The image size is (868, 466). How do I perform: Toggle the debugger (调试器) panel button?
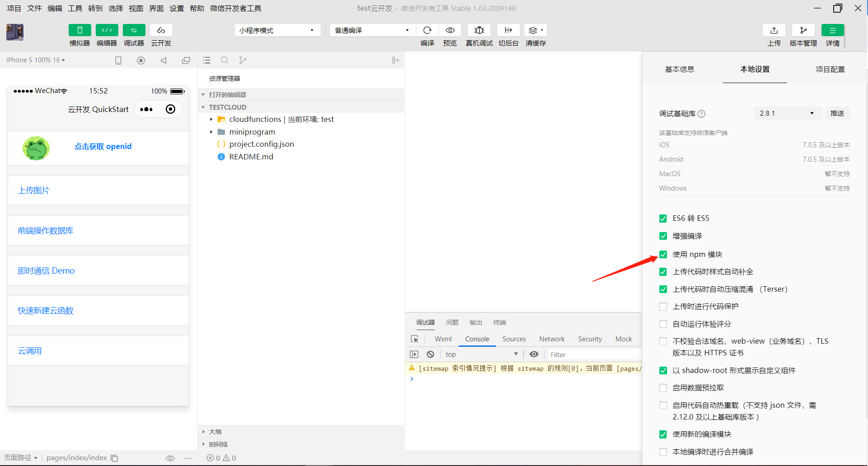tap(134, 30)
